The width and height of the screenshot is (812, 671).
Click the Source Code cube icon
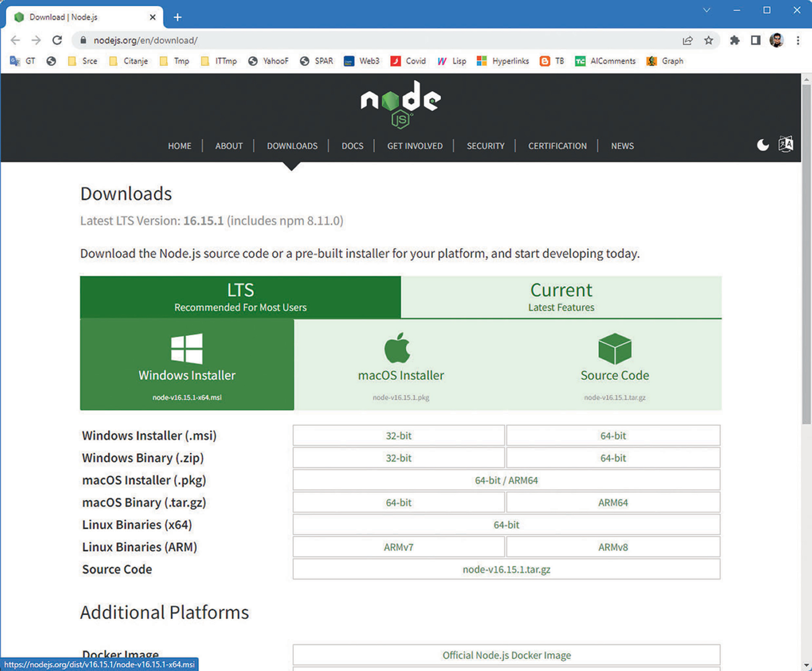click(614, 349)
